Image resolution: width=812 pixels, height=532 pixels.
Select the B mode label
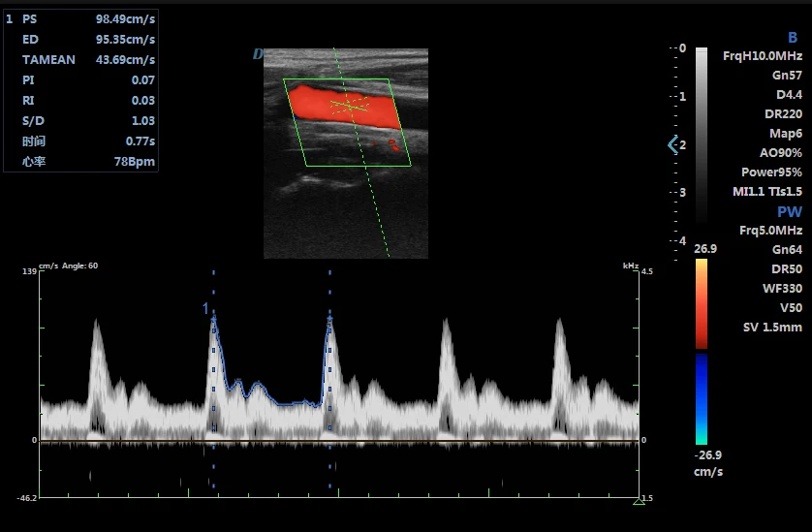793,37
